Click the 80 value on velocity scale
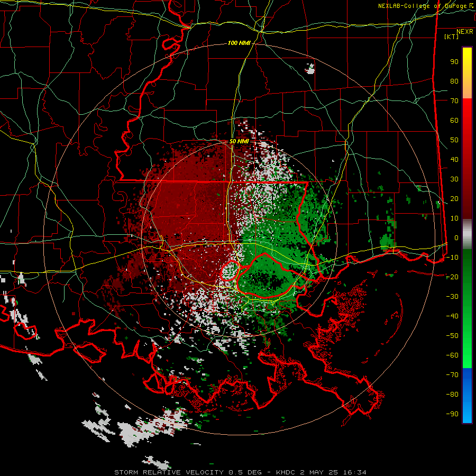 [454, 81]
